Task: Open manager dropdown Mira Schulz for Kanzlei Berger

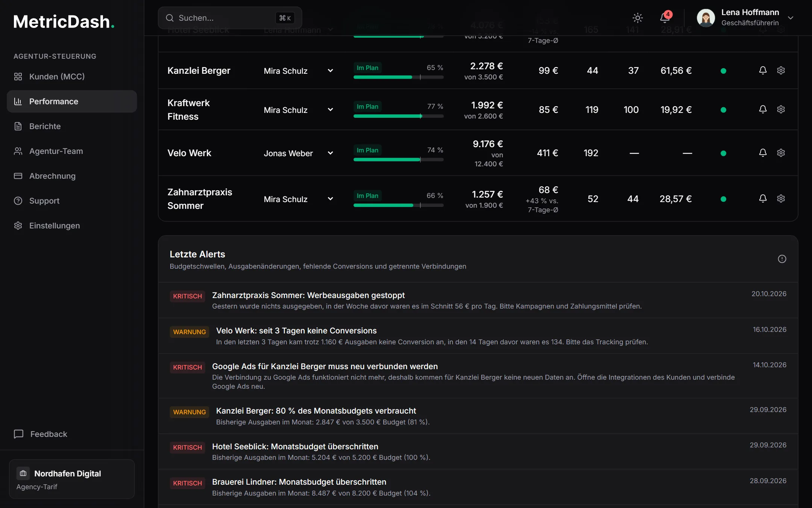Action: click(298, 71)
